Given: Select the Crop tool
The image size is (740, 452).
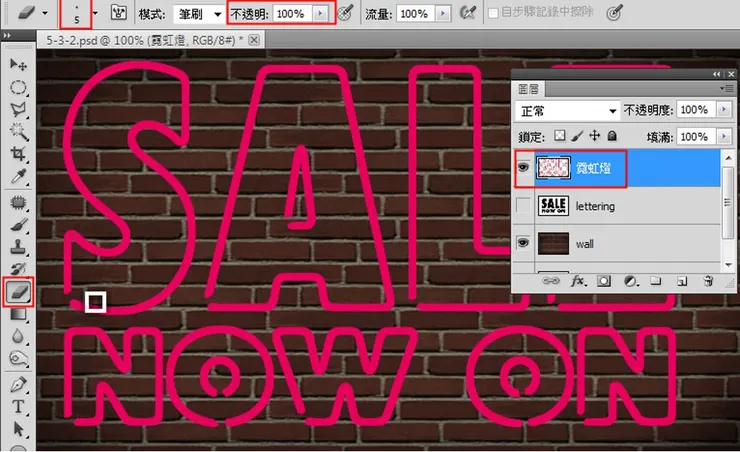Looking at the screenshot, I should (18, 153).
